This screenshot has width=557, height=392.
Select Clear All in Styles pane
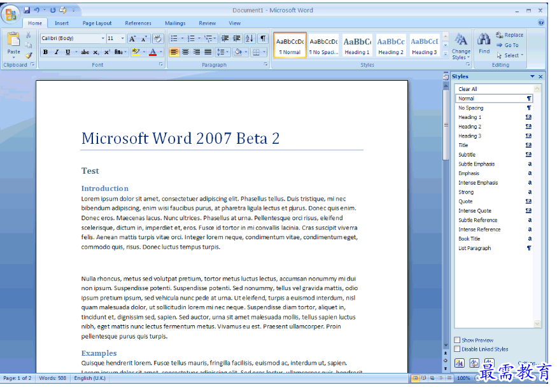point(494,89)
